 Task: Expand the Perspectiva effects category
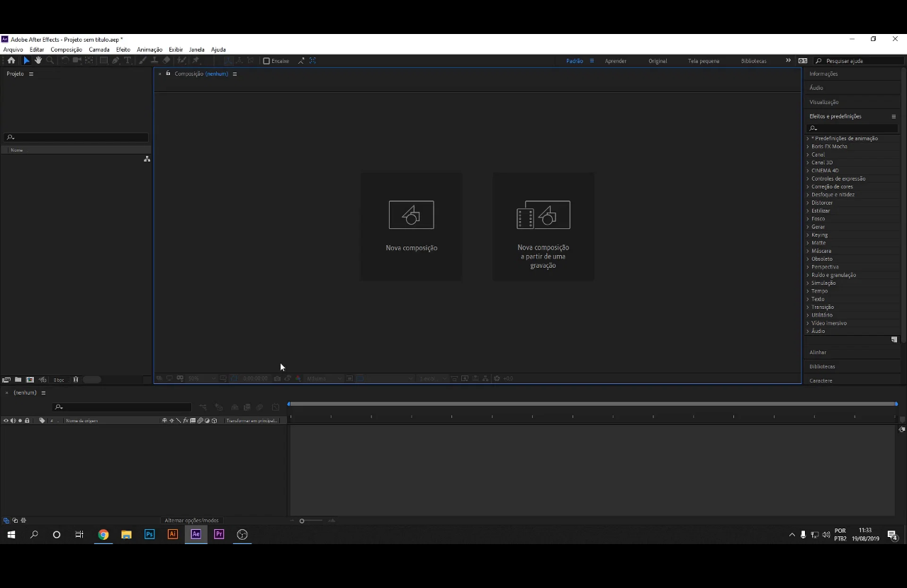[x=808, y=267]
